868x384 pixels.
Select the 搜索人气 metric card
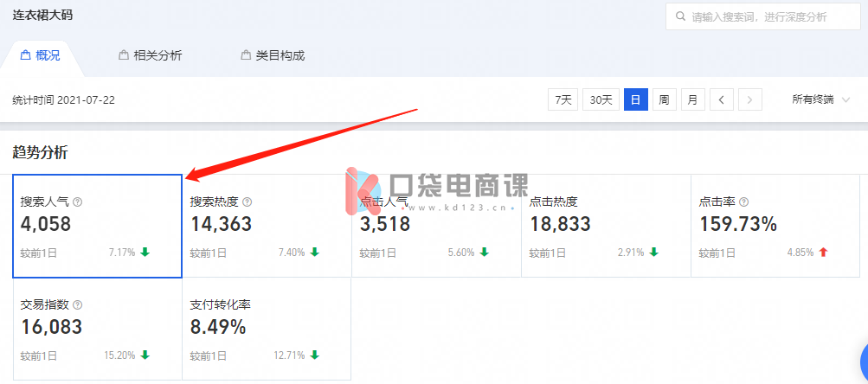98,227
